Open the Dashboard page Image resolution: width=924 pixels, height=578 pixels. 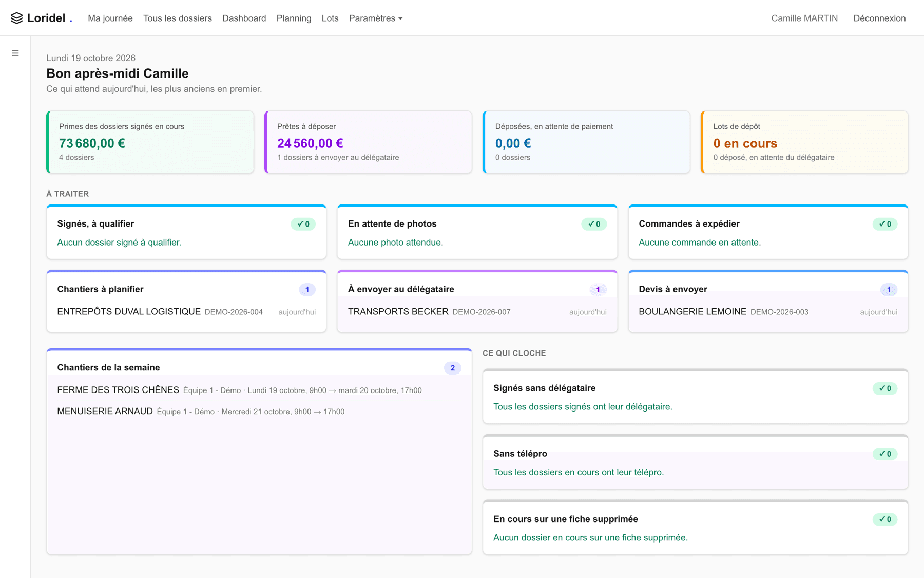tap(244, 18)
